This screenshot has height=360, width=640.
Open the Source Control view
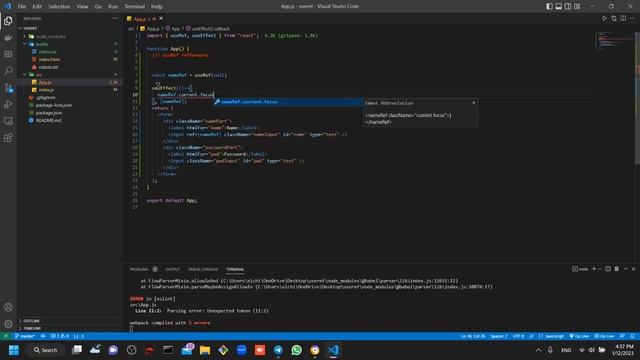point(8,87)
